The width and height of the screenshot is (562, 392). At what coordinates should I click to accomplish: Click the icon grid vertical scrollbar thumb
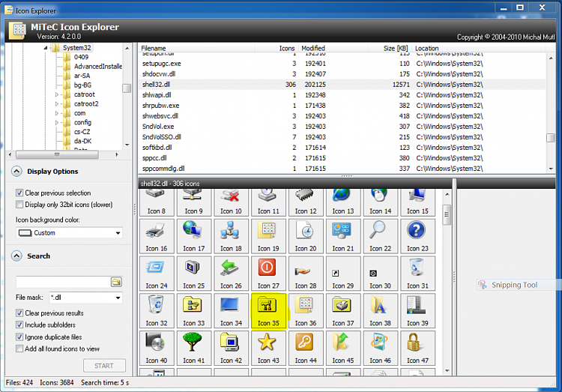[447, 214]
